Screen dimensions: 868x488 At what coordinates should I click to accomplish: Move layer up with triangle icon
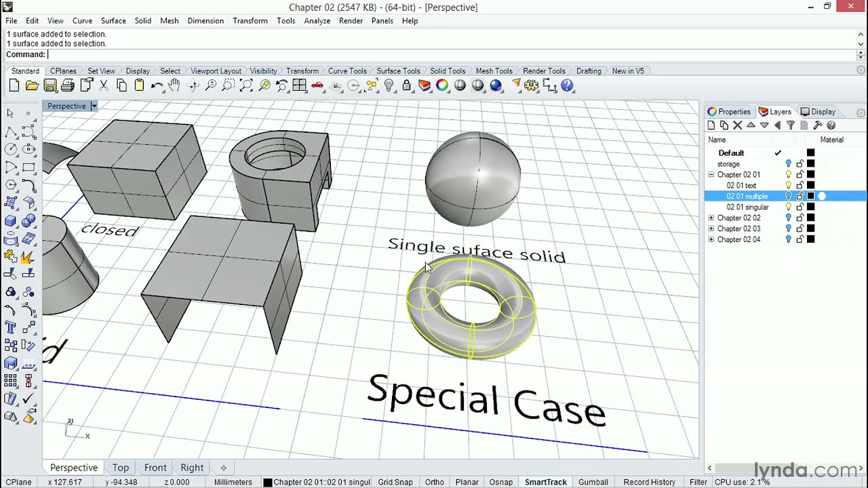point(751,125)
